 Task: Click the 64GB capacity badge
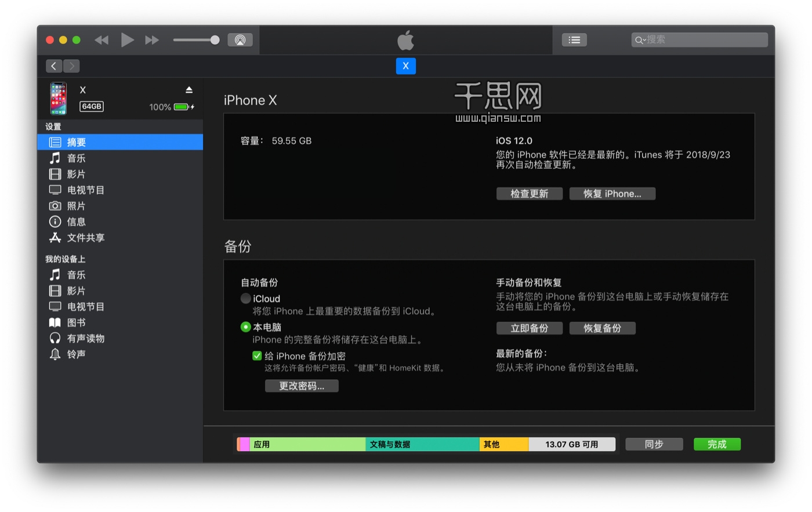pyautogui.click(x=92, y=107)
